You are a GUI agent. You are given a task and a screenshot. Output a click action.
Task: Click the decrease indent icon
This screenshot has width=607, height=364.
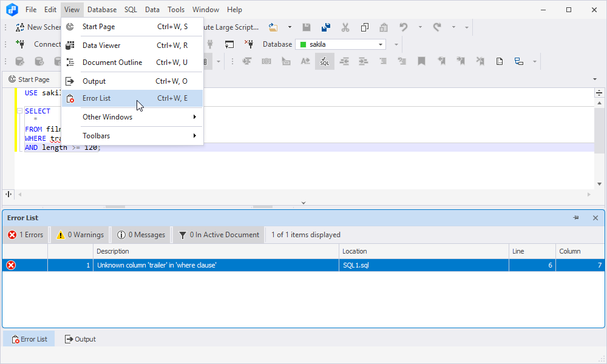click(x=344, y=61)
